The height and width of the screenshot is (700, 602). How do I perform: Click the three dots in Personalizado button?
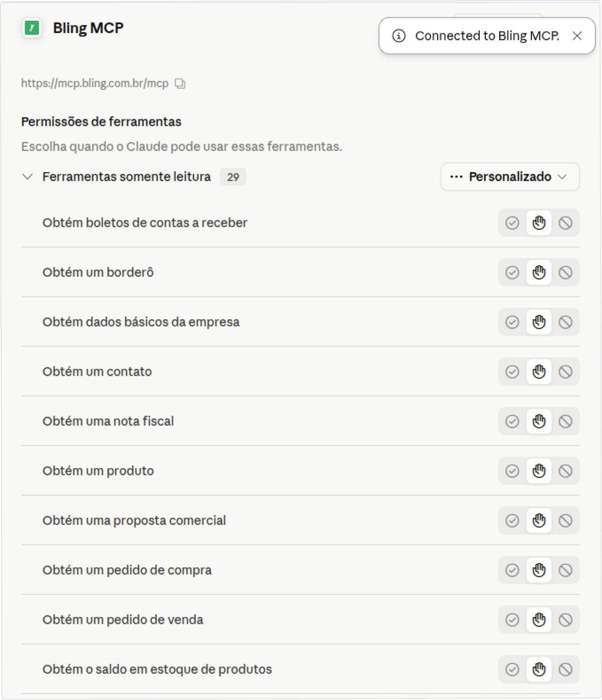[456, 177]
